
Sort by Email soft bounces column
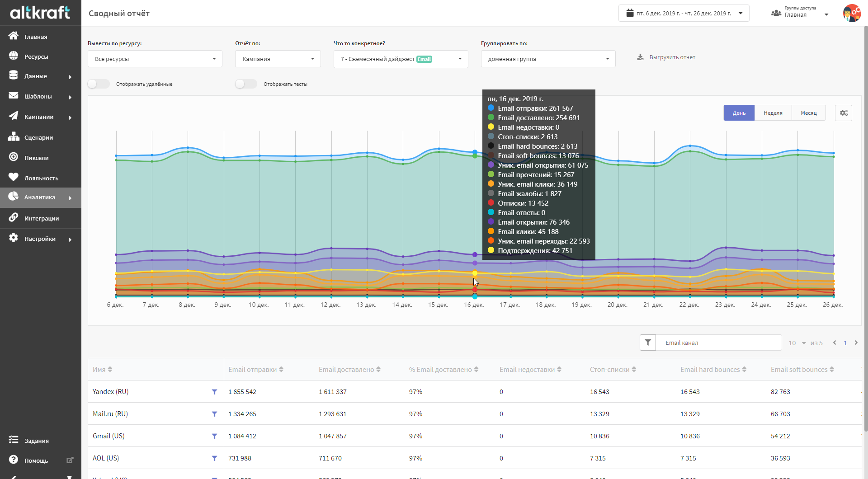802,369
